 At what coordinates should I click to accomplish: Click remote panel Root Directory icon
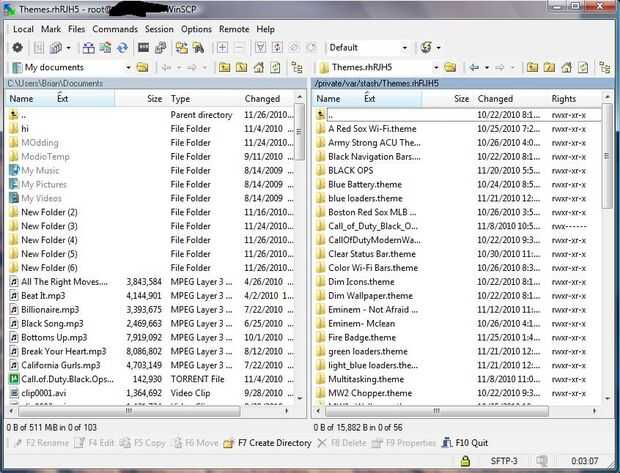pos(549,68)
